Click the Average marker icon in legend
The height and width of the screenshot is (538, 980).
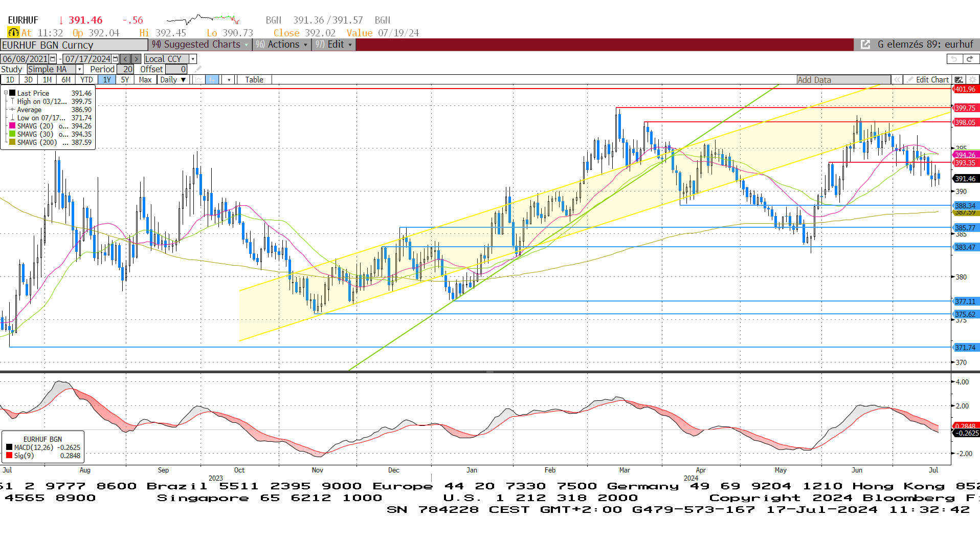click(x=12, y=110)
